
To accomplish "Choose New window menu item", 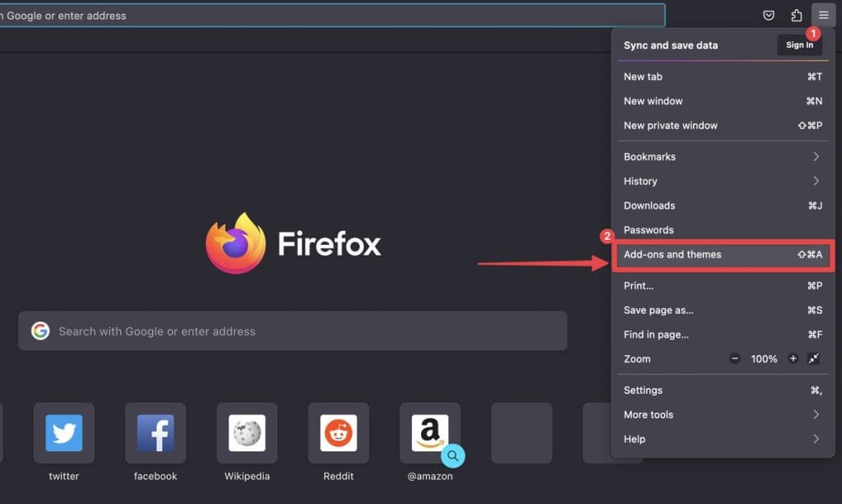I will [723, 101].
